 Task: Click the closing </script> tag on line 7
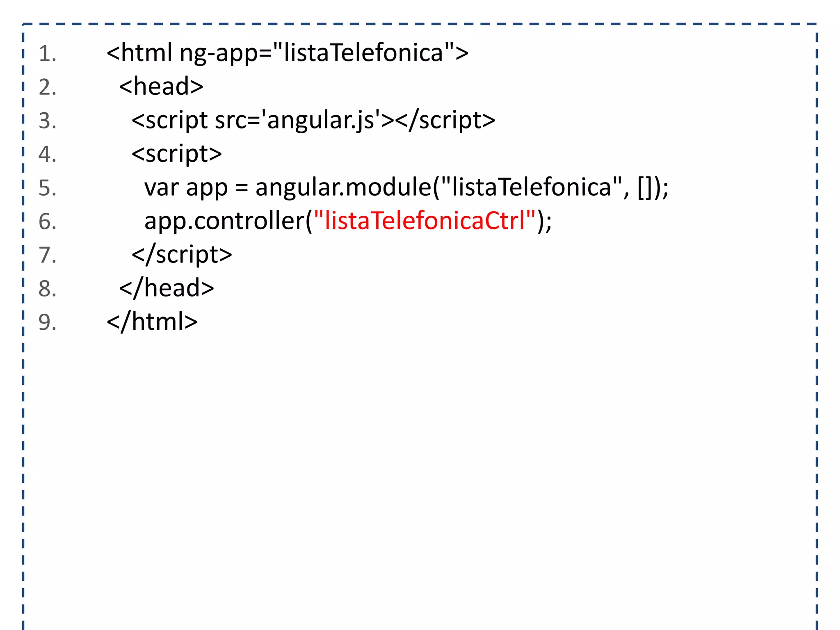[182, 255]
